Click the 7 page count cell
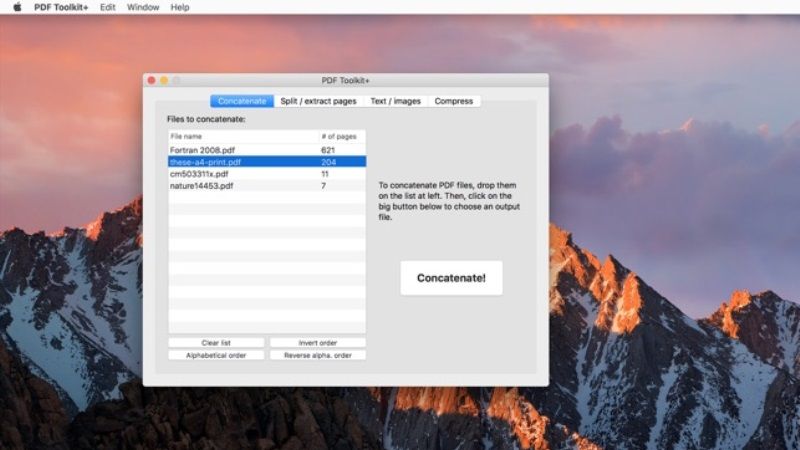The width and height of the screenshot is (800, 450). click(x=323, y=186)
